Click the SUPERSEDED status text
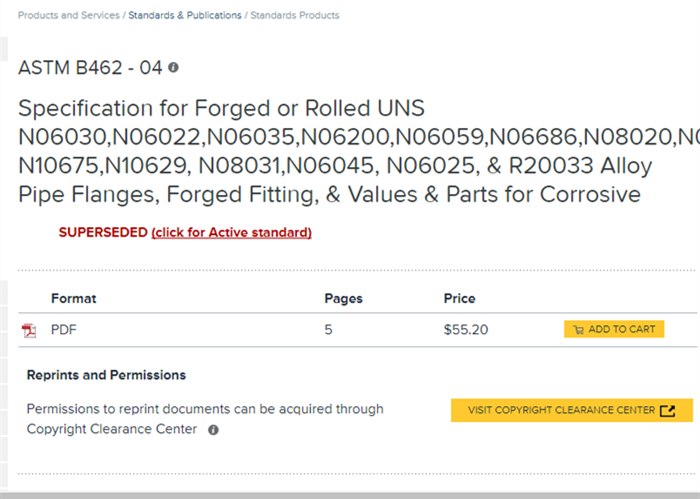Screen dimensions: 700x499 (103, 233)
